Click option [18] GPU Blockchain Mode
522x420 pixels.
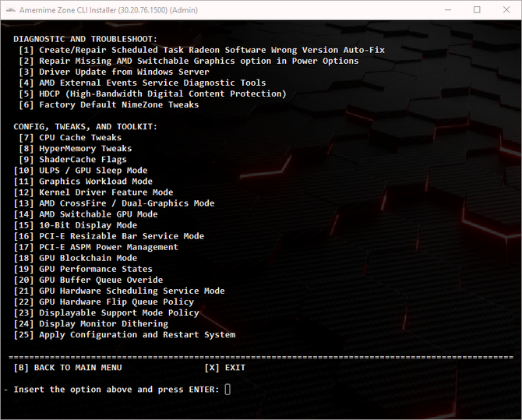coord(76,258)
